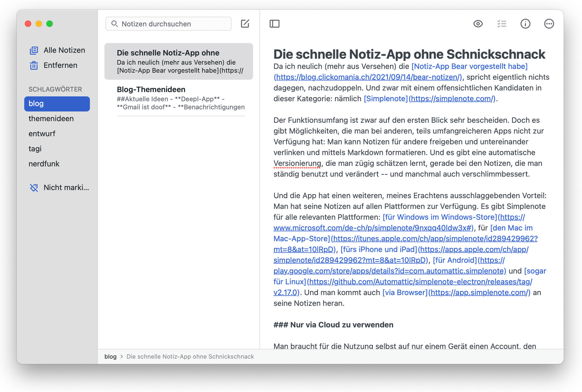Select the tagi tag
Screen dimensions: 582x392
(57, 149)
